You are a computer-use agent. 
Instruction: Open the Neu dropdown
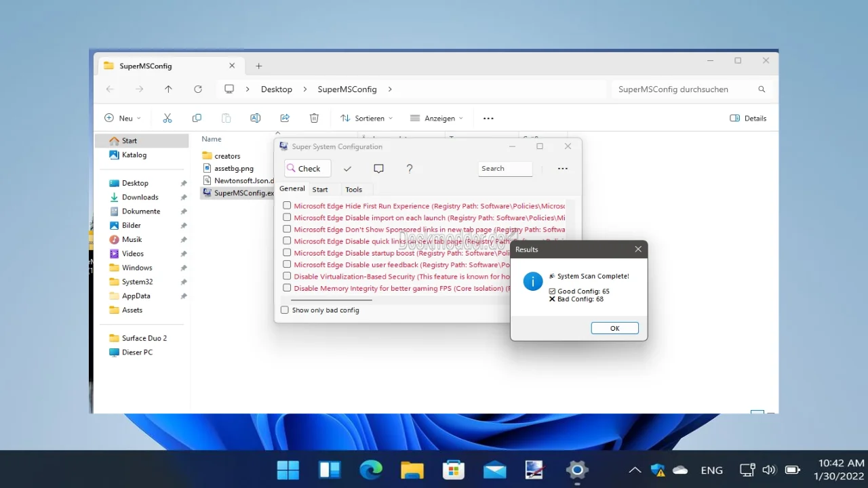click(x=123, y=118)
